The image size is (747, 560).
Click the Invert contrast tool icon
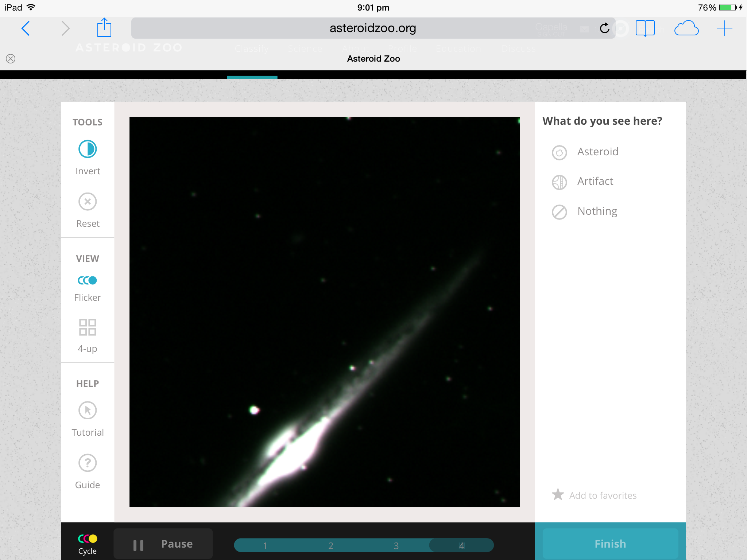tap(88, 149)
